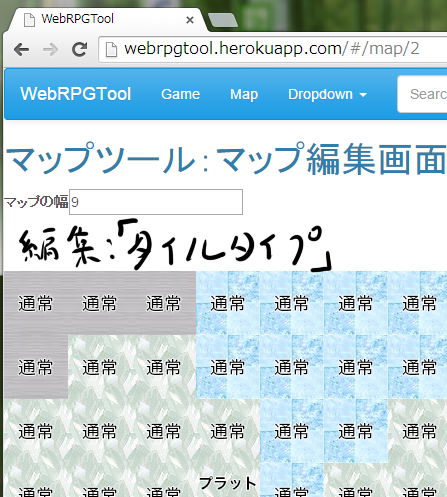
Task: Focus the Search field in the navbar
Action: coord(423,94)
